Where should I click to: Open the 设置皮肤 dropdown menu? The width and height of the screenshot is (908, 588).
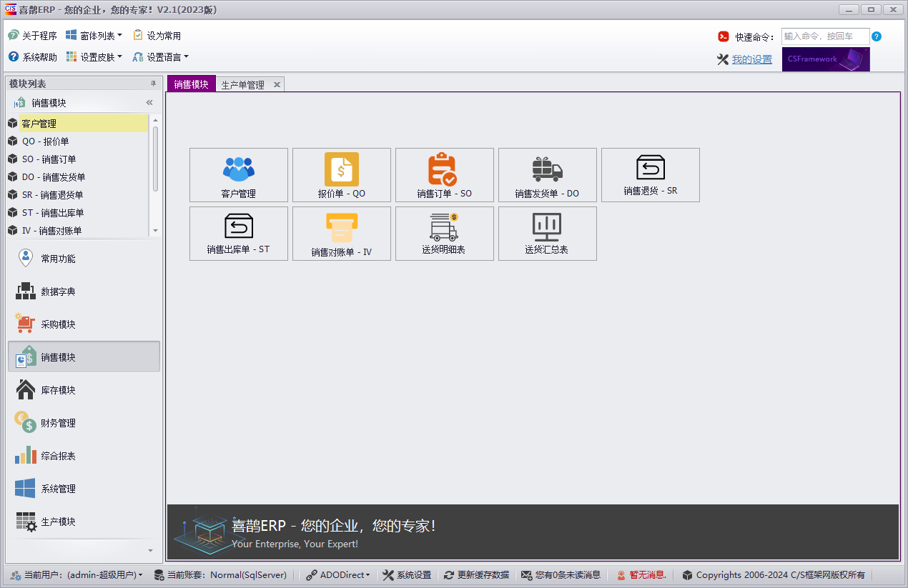click(94, 57)
